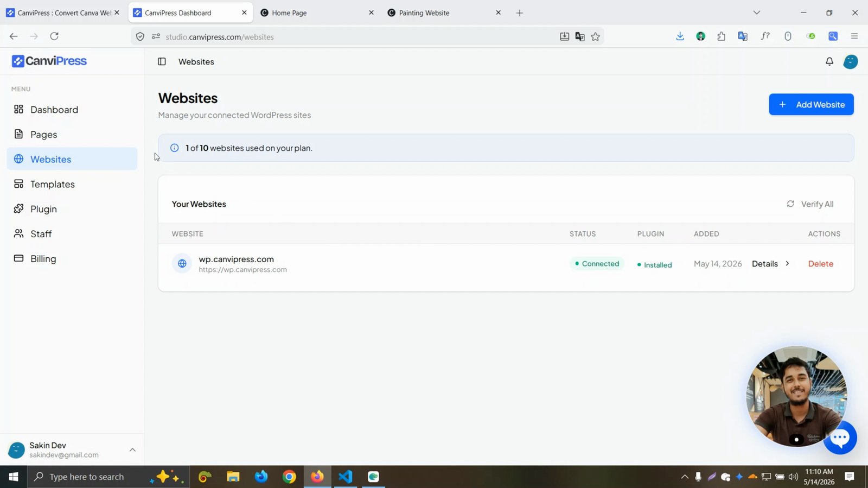This screenshot has width=868, height=488.
Task: Go back in browser history
Action: point(14,36)
